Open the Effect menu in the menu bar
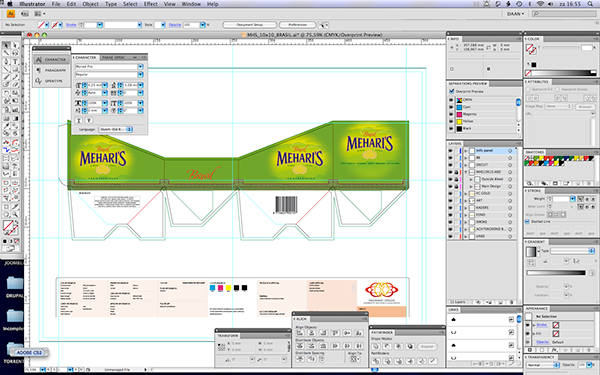 click(x=150, y=4)
